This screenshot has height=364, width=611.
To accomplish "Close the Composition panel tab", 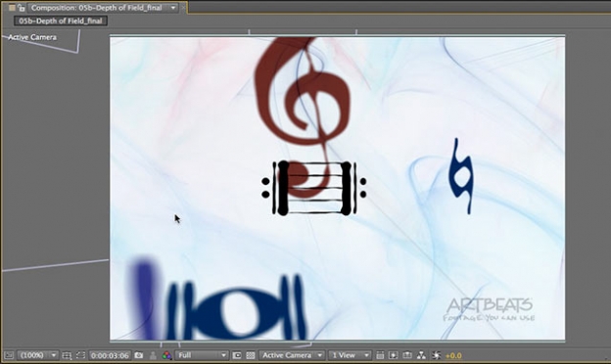I will coord(183,8).
